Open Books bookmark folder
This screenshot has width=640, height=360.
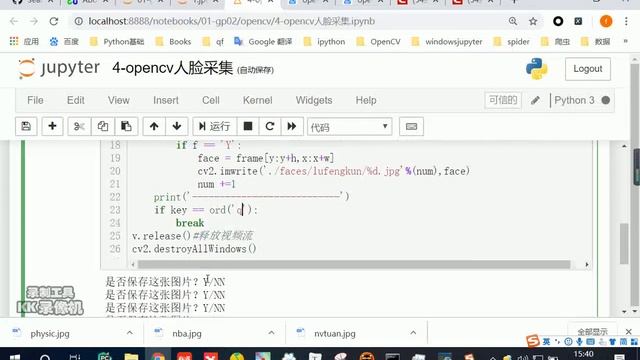click(173, 41)
